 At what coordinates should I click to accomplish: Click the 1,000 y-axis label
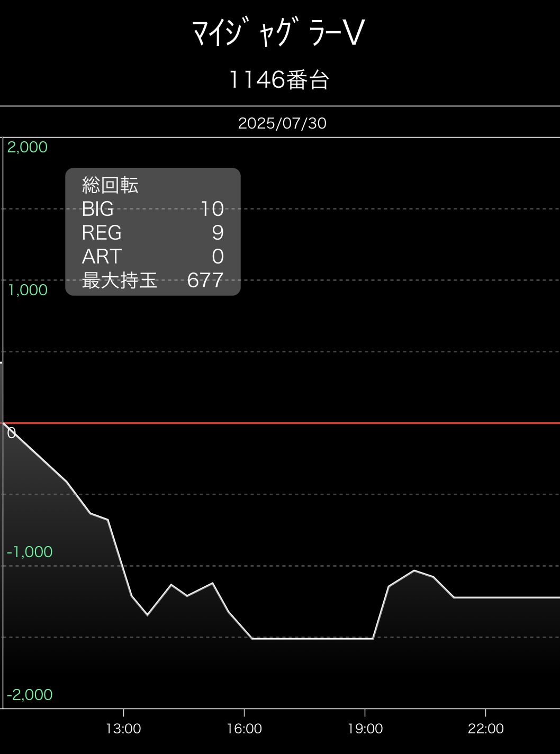coord(28,290)
